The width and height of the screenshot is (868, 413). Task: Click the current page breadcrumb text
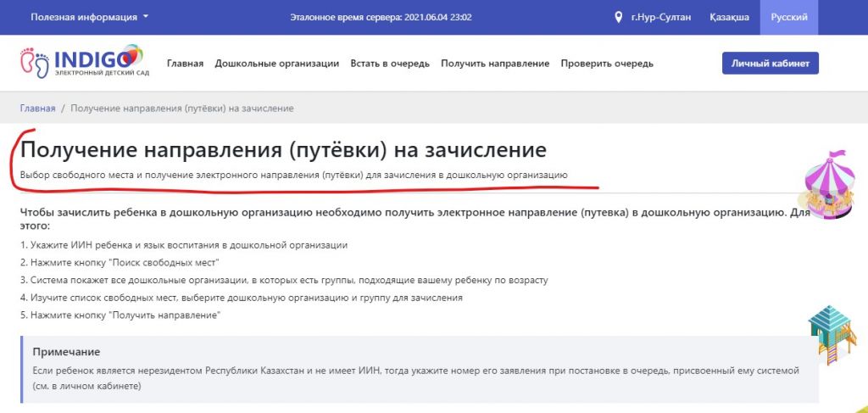pos(182,109)
